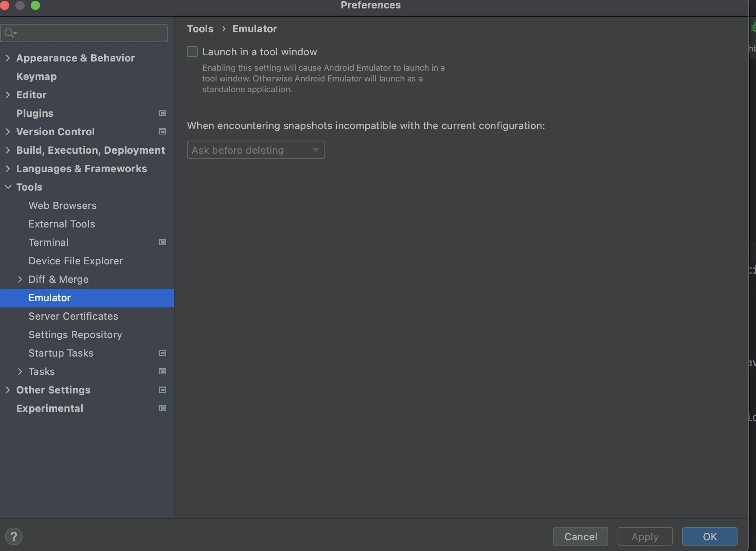
Task: Click the Tools breadcrumb link
Action: (200, 29)
